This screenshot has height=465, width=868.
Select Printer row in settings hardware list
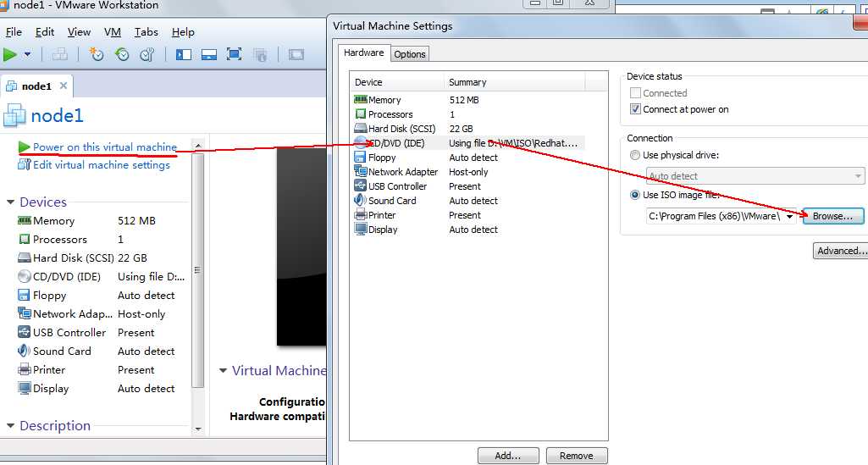(469, 215)
